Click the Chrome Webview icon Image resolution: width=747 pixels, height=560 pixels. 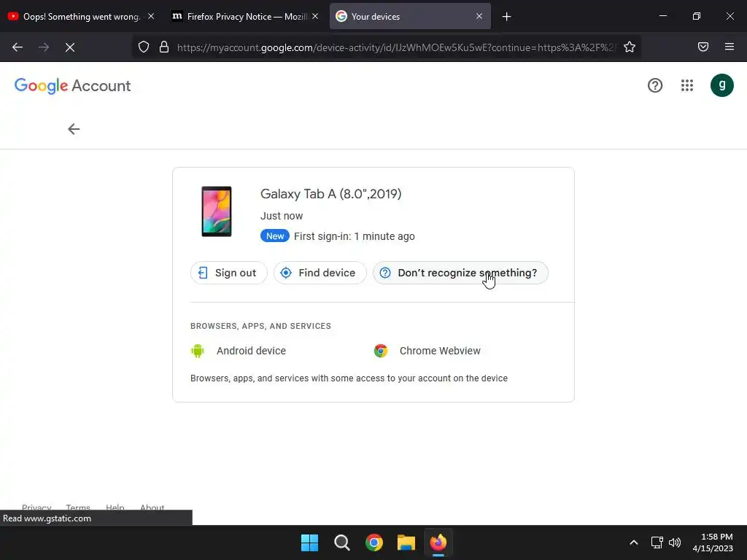point(381,351)
